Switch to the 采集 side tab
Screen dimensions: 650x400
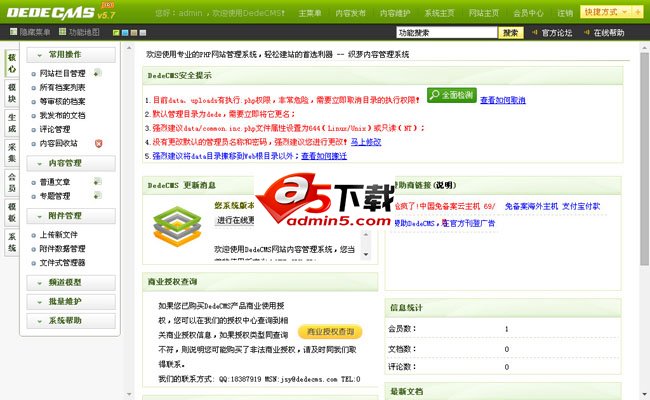pyautogui.click(x=12, y=153)
